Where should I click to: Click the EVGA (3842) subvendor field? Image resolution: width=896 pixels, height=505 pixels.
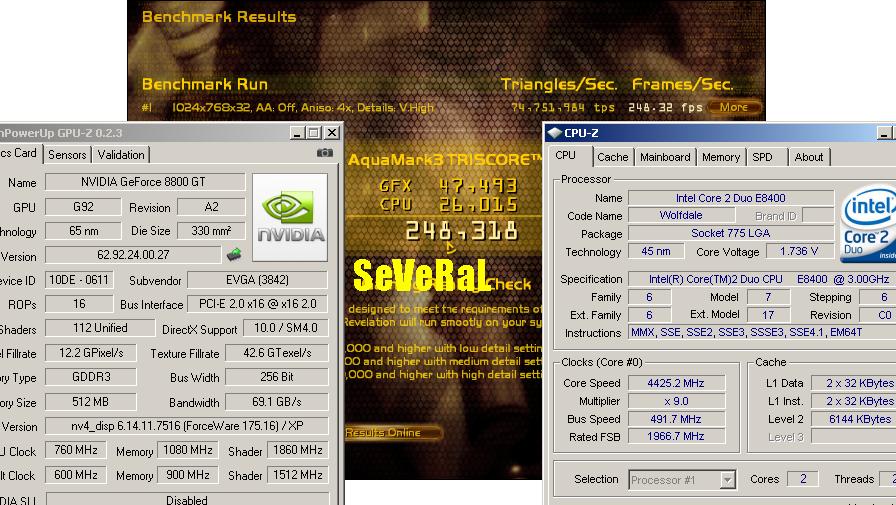pos(258,280)
